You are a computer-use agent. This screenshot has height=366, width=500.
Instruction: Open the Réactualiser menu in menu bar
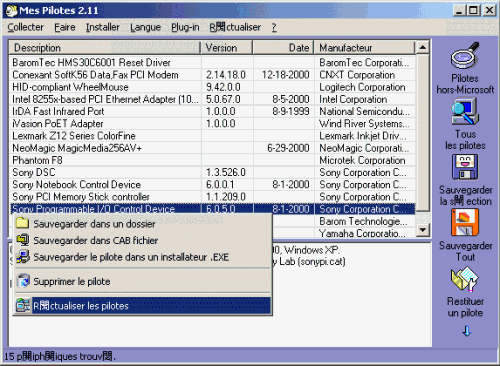tap(235, 27)
